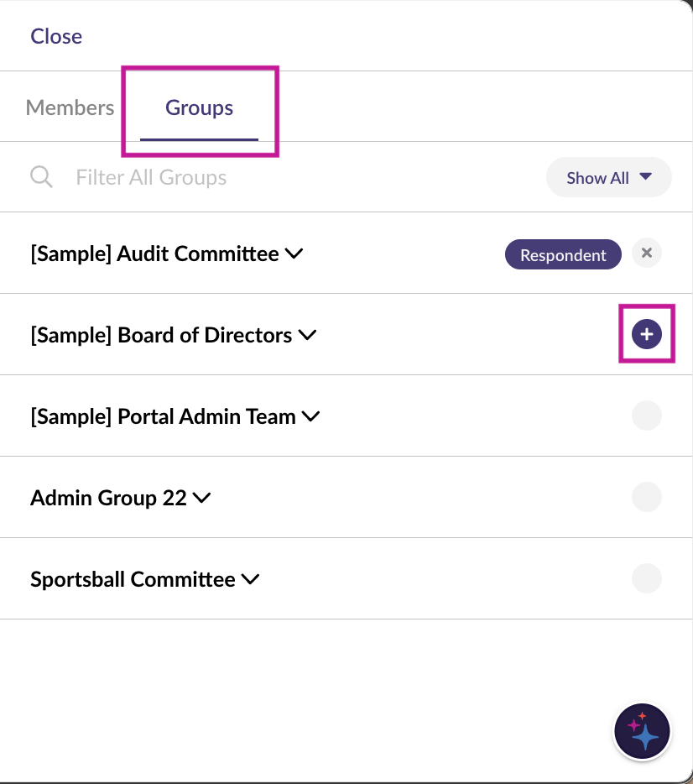Select the Sportsball Committee group name
This screenshot has height=784, width=693.
tap(133, 579)
